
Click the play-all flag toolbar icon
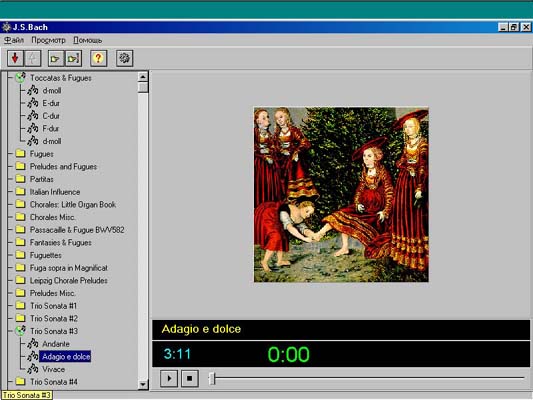[x=73, y=58]
